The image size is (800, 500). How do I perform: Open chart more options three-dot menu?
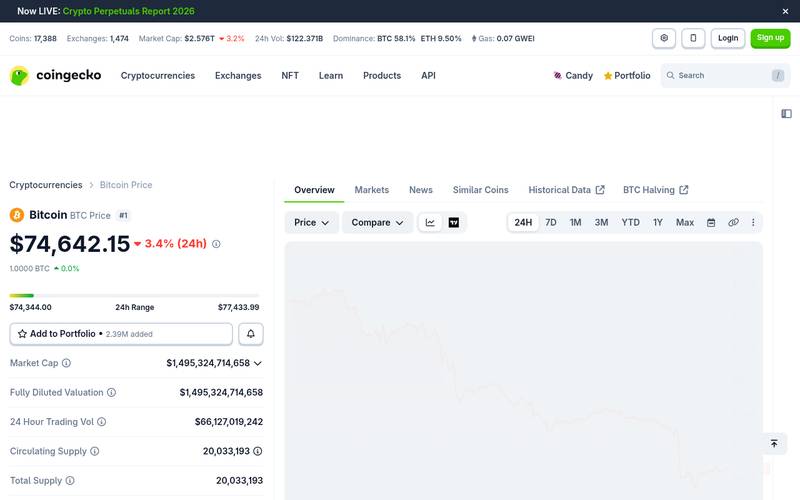[x=753, y=222]
